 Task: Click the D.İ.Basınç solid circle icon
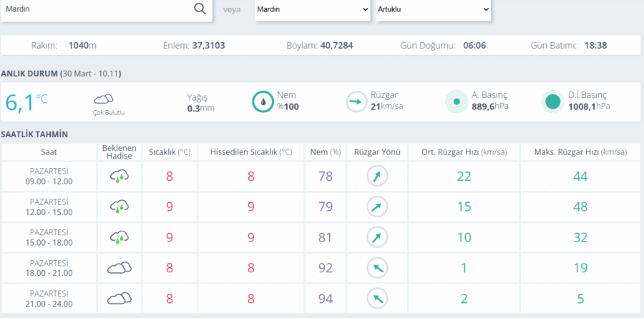[x=552, y=101]
